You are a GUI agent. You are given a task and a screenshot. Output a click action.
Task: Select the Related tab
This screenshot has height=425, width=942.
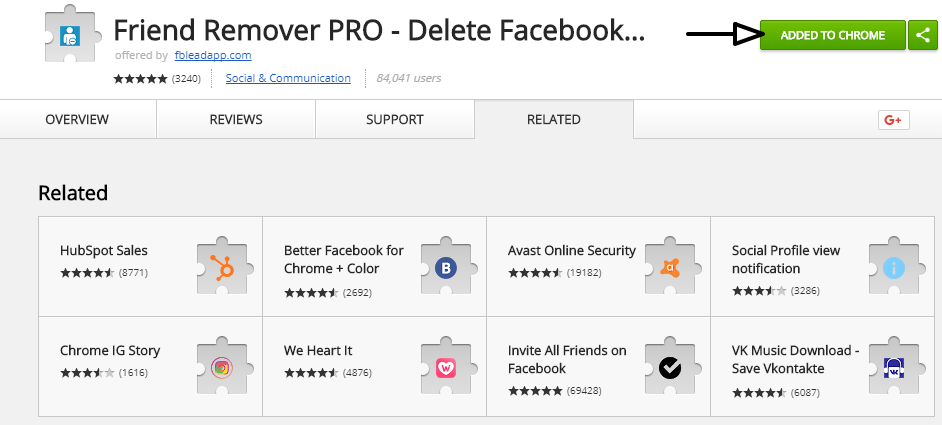click(x=554, y=120)
